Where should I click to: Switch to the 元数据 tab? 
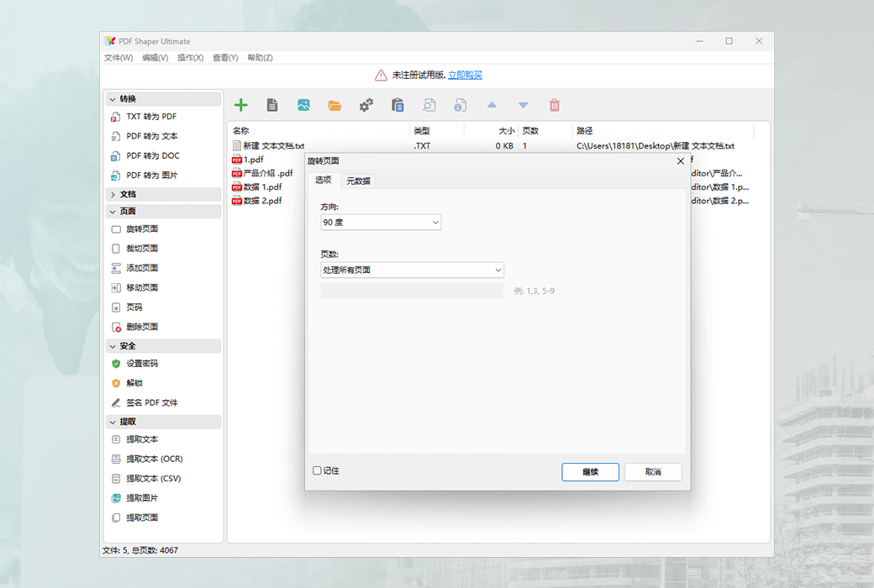tap(358, 180)
